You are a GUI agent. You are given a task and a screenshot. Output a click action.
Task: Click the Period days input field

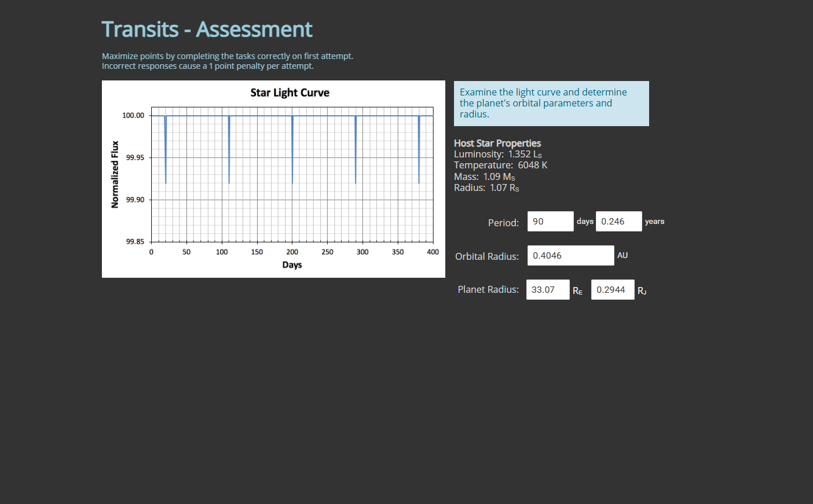(x=550, y=221)
